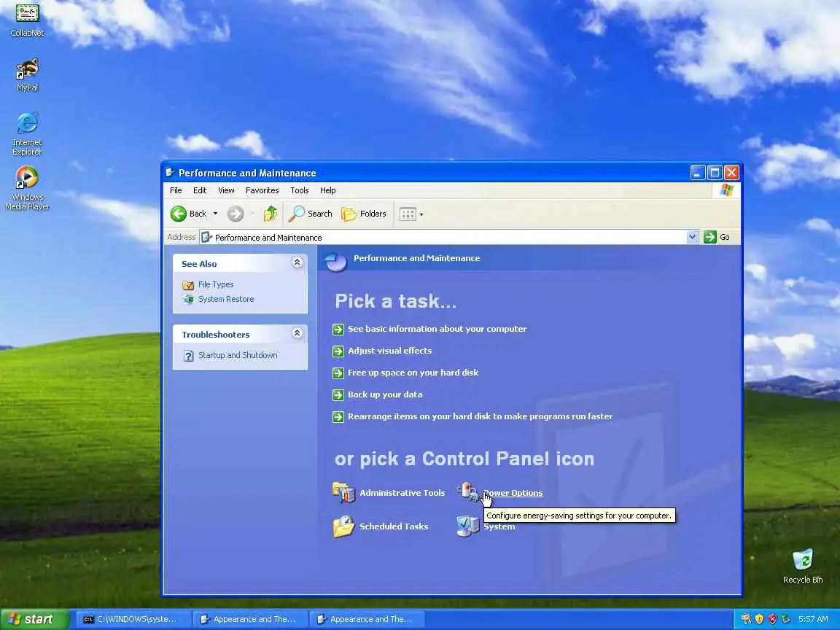Select the Windows Media Player desktop icon
The image size is (840, 630).
(x=27, y=188)
